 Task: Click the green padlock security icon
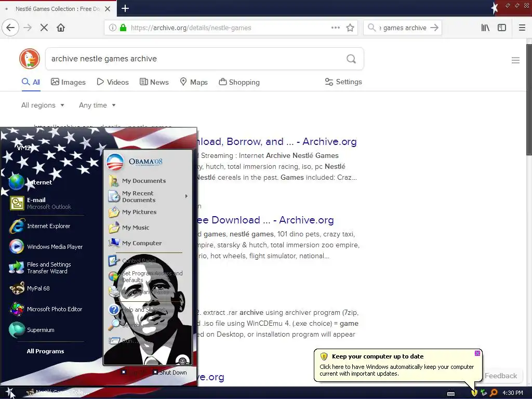click(123, 28)
